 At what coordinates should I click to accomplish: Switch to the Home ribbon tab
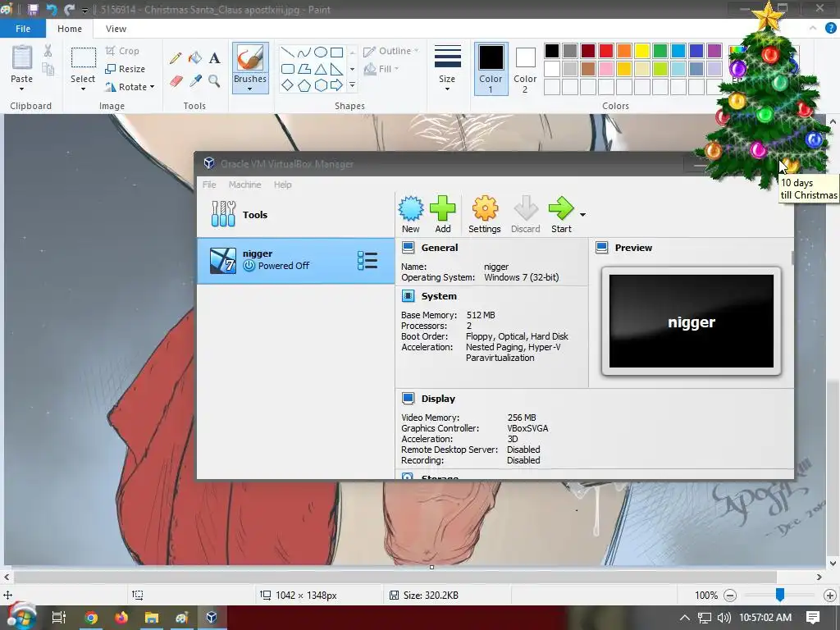tap(70, 29)
